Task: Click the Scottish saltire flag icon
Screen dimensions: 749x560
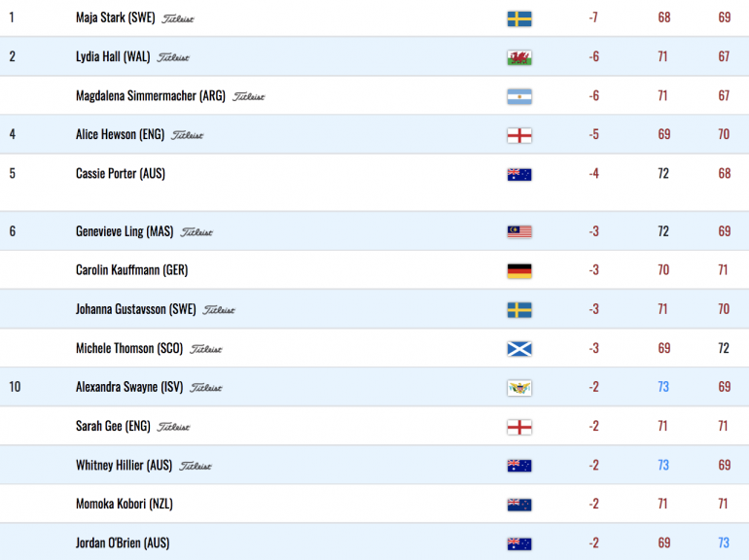Action: point(519,349)
